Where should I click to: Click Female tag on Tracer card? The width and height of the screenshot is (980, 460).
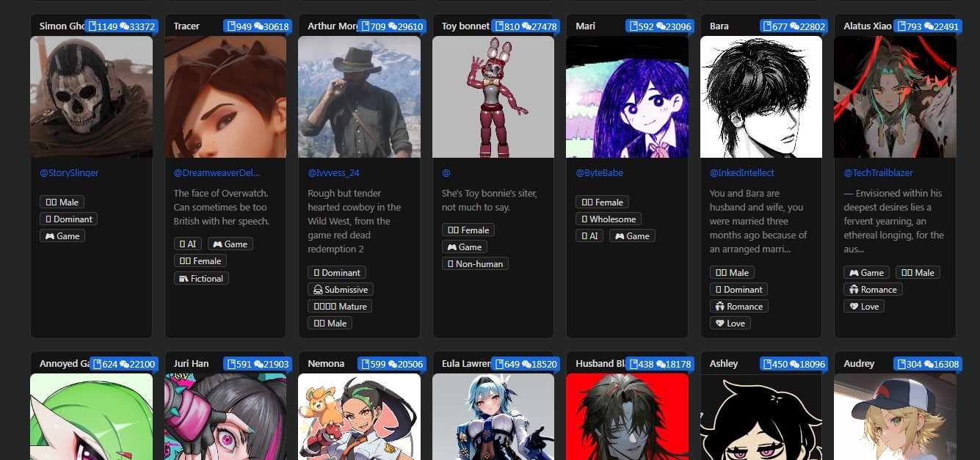200,260
